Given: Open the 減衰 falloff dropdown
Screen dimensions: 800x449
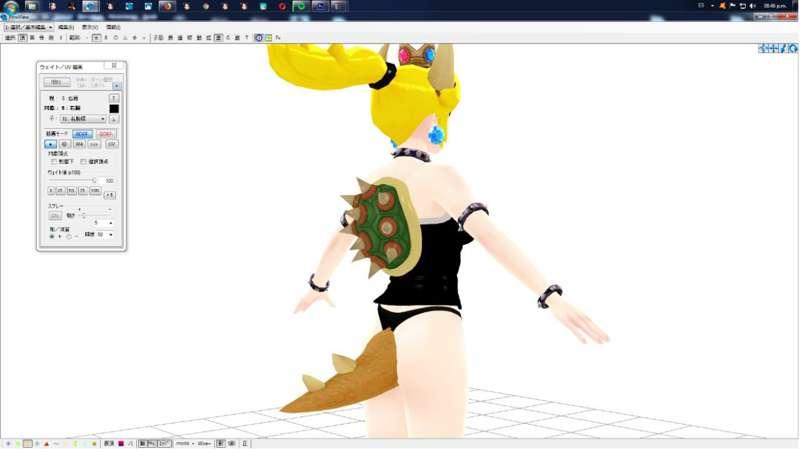Looking at the screenshot, I should click(106, 235).
